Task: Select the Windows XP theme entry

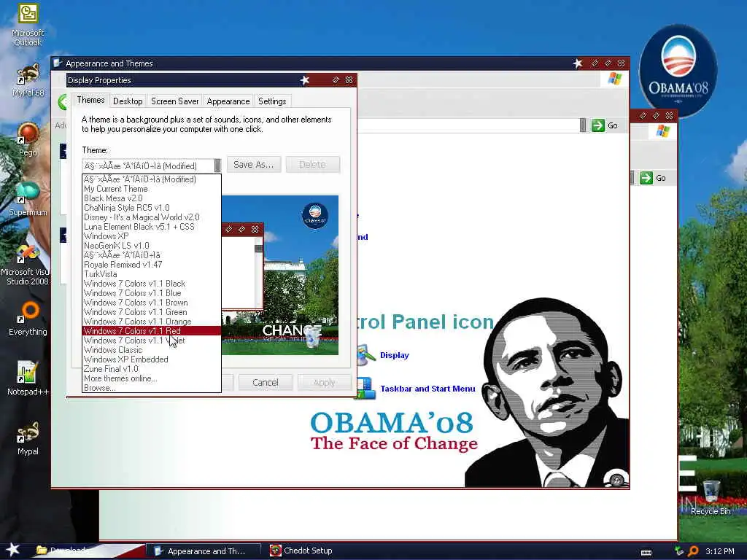Action: click(152, 236)
